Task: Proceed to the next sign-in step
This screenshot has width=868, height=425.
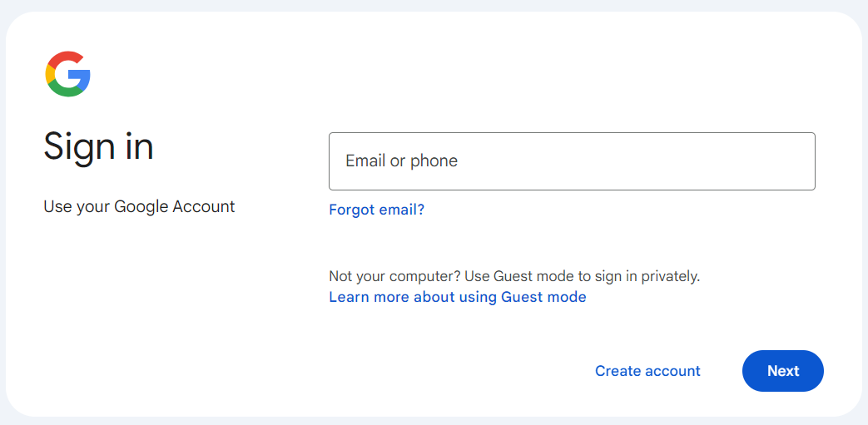Action: [782, 371]
